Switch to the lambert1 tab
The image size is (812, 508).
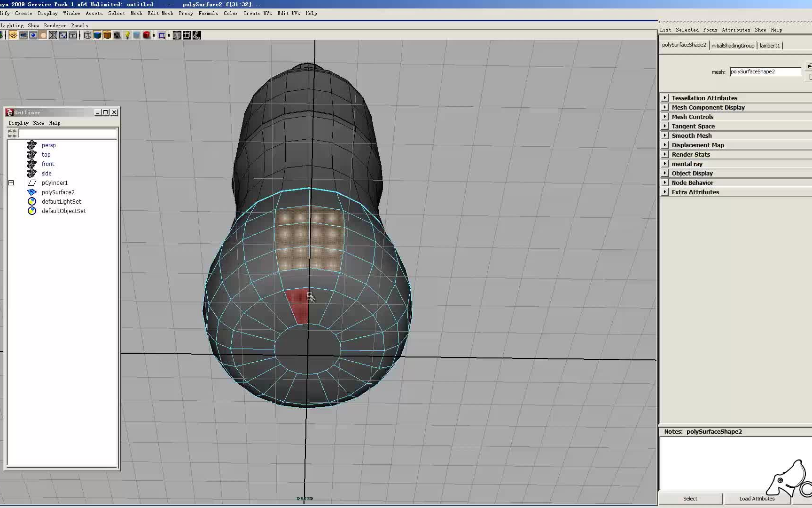770,45
